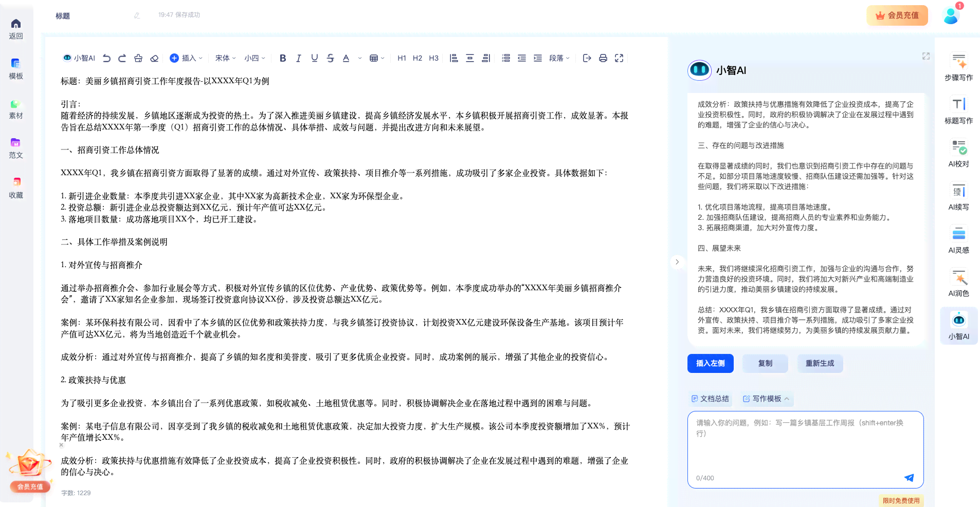Toggle strikethrough formatting

[x=331, y=58]
